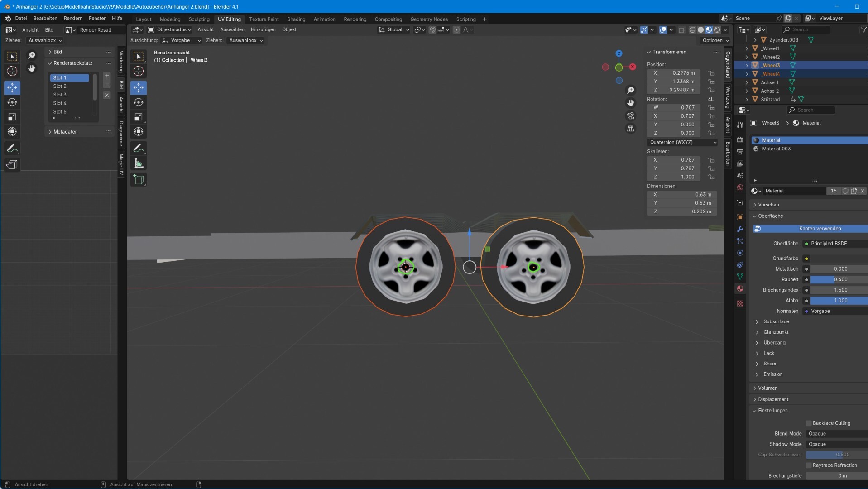The width and height of the screenshot is (868, 489).
Task: Open the Datei menu
Action: (x=21, y=18)
